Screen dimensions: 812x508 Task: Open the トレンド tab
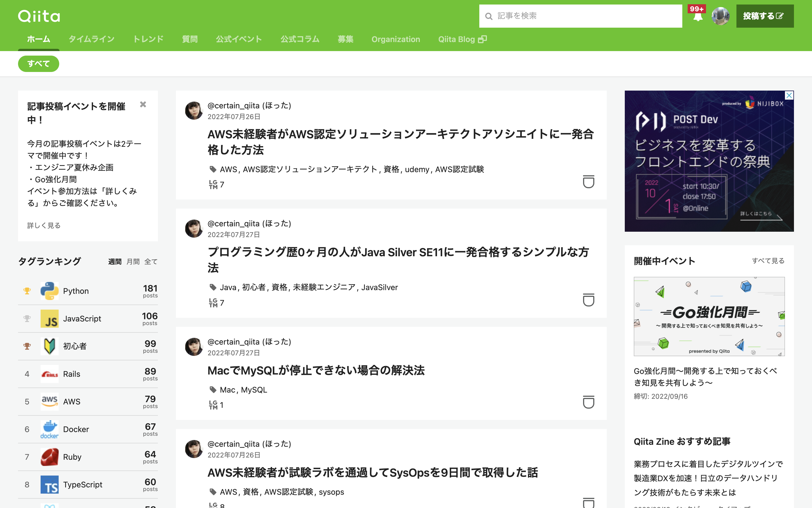[148, 39]
